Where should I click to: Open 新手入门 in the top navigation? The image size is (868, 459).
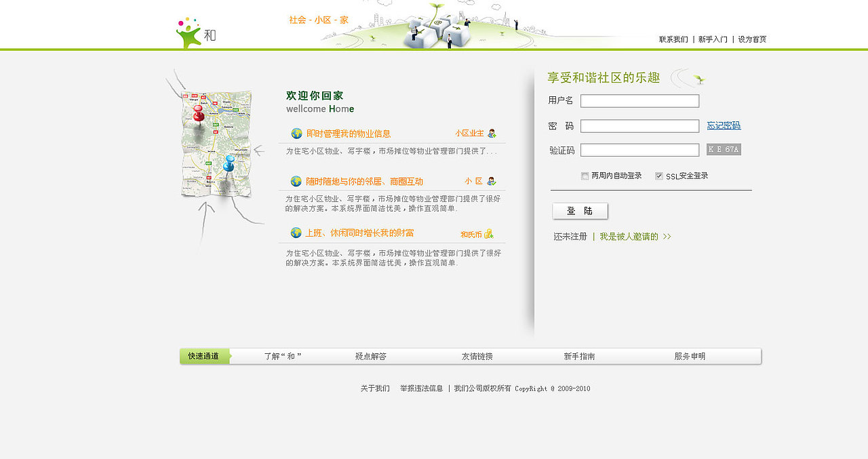pos(713,39)
